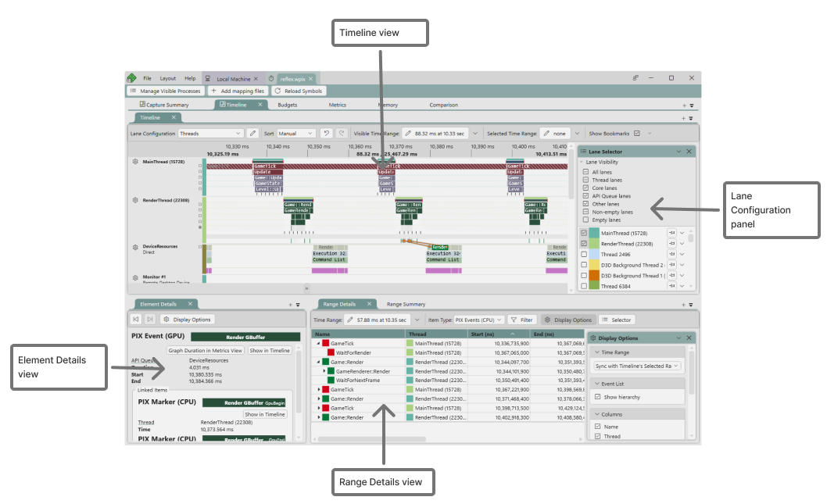Image resolution: width=827 pixels, height=504 pixels.
Task: Click the teal MainThread (15728) color swatch
Action: coord(594,233)
